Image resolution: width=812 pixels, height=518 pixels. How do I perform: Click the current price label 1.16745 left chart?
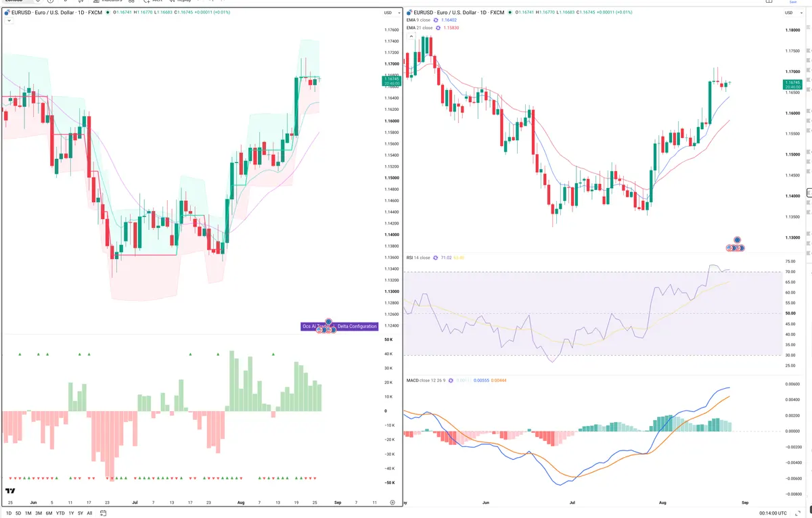[392, 80]
